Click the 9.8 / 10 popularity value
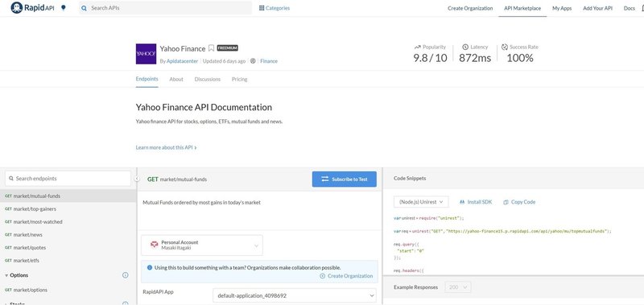 click(430, 58)
